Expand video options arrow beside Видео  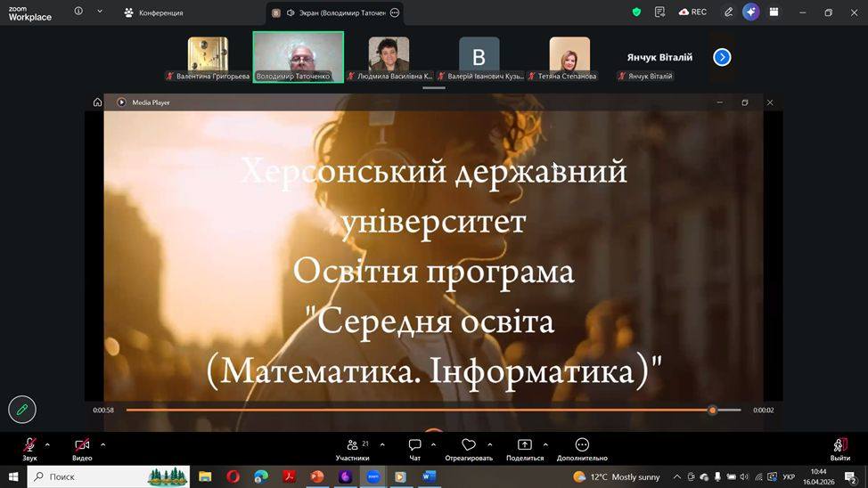point(103,444)
